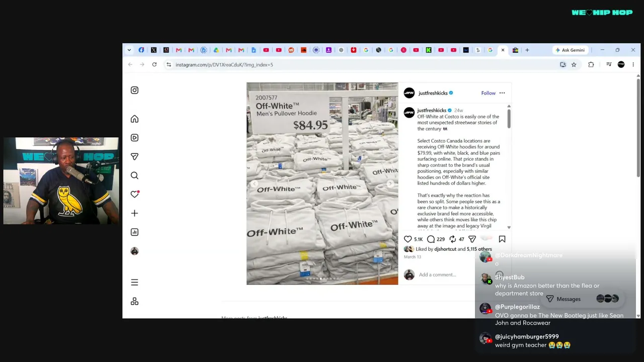The height and width of the screenshot is (362, 644).
Task: Go to Instagram Home feed
Action: (x=134, y=119)
